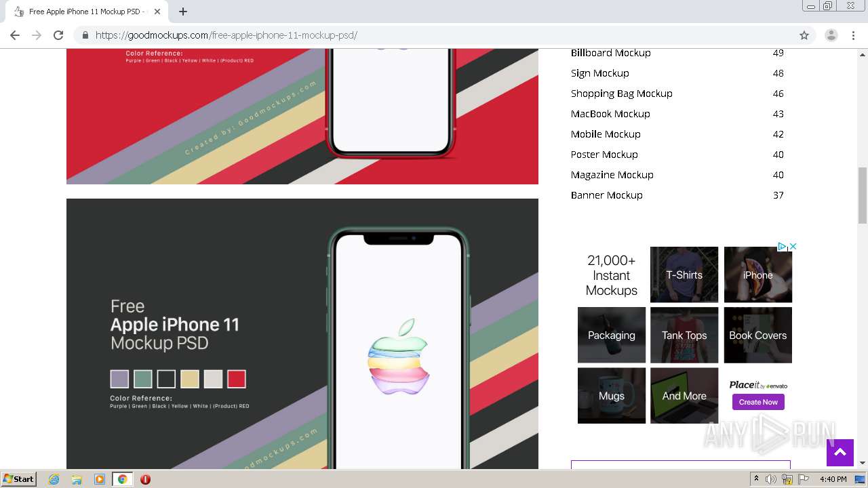View site info via the lock icon

tap(85, 35)
